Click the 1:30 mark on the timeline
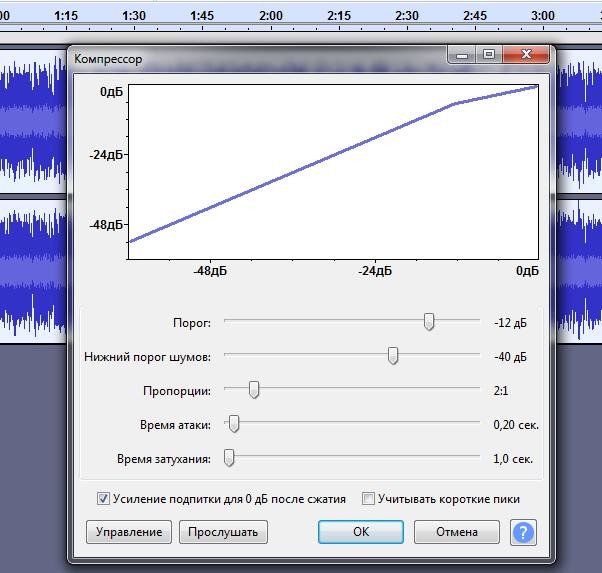Screen dimensions: 602x573 pyautogui.click(x=133, y=16)
